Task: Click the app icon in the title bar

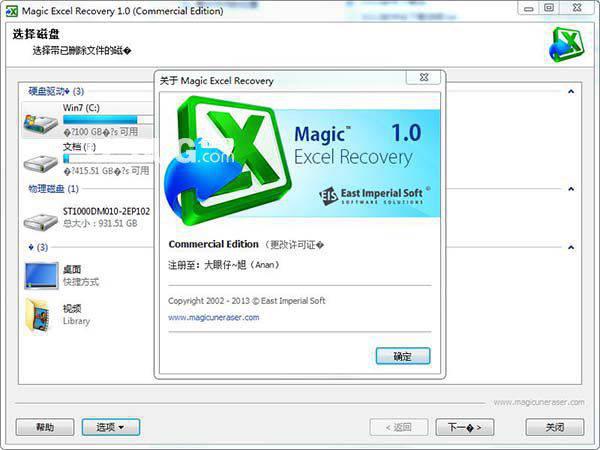Action: [x=11, y=11]
